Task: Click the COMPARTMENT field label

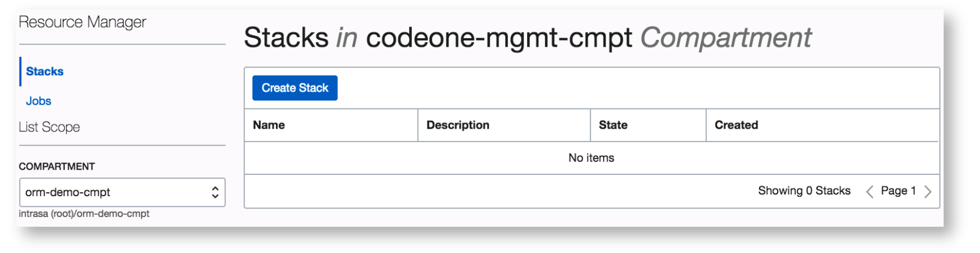Action: pyautogui.click(x=57, y=166)
